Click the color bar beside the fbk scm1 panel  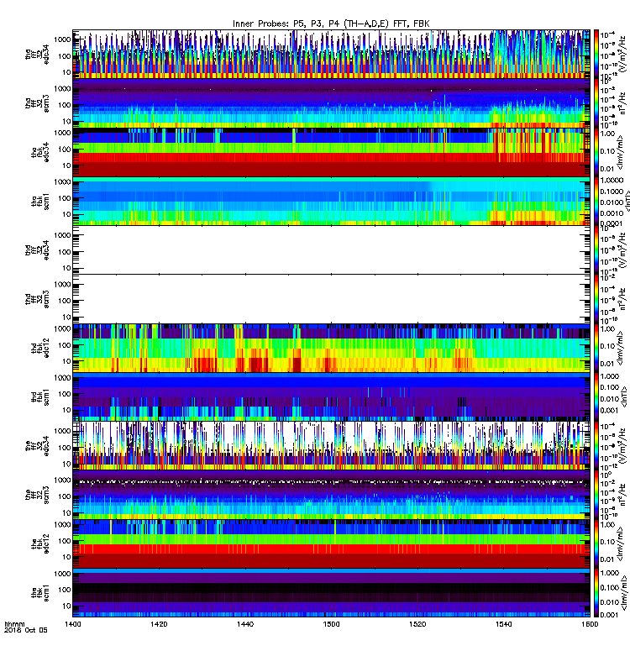pyautogui.click(x=596, y=592)
